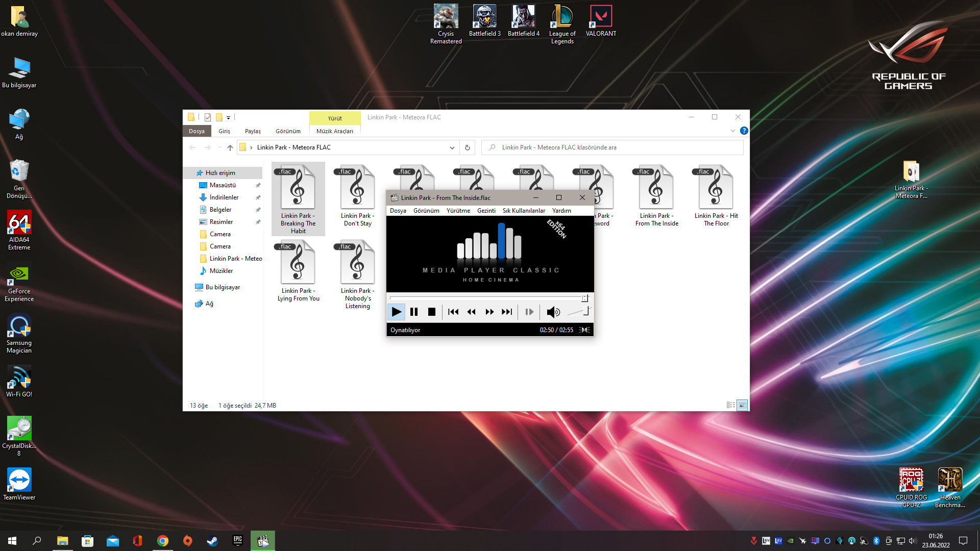
Task: Pause playback in Media Player Classic
Action: click(x=414, y=312)
